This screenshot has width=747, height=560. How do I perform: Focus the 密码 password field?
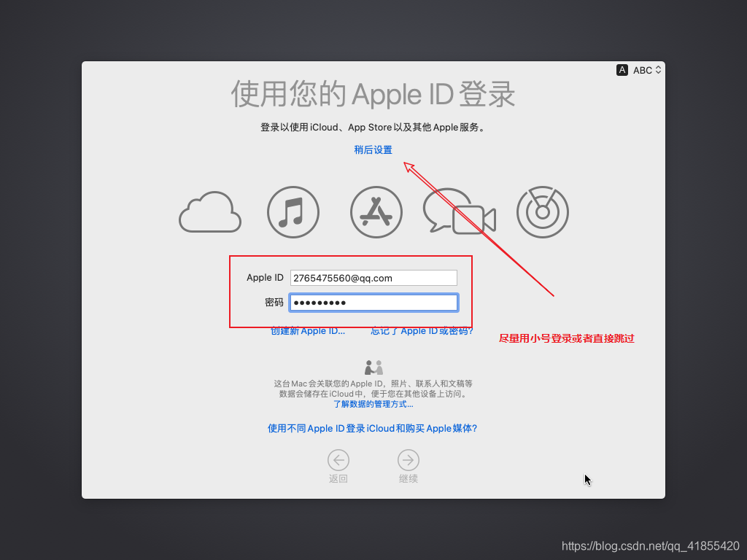[373, 303]
